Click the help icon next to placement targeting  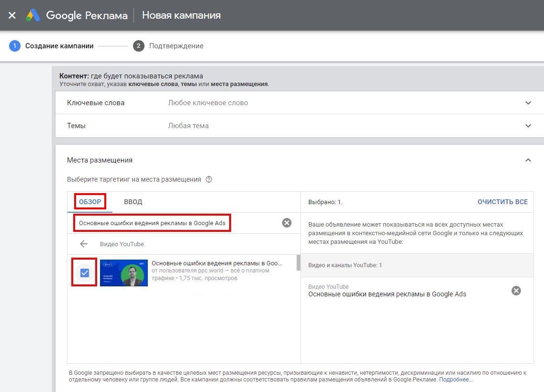tap(208, 180)
